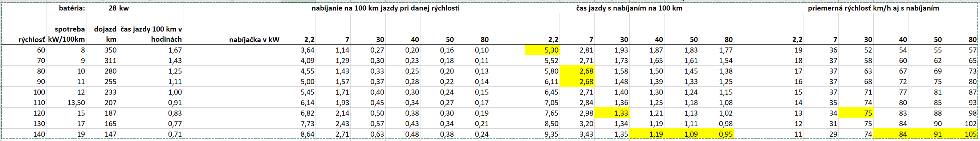Select yellow cell 2,68 in speed 80 row

point(577,71)
